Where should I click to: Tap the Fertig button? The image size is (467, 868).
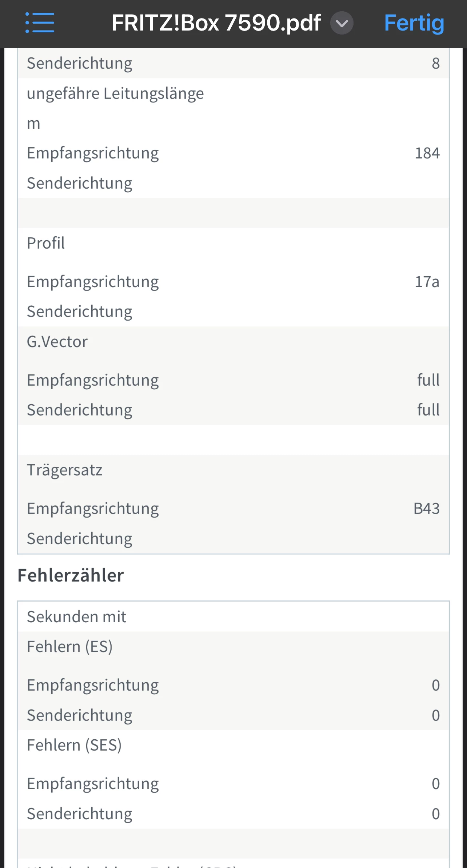click(414, 23)
